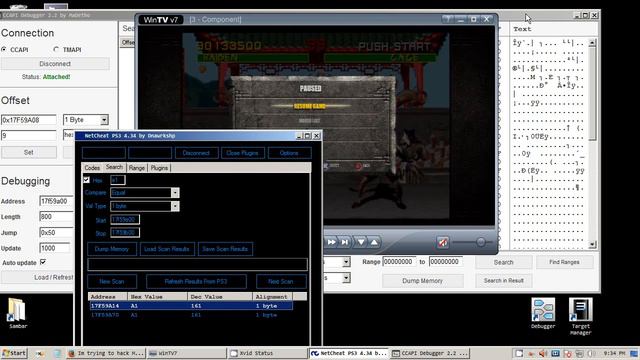The image size is (640, 360).
Task: Click the Search in Result button
Action: pos(504,280)
